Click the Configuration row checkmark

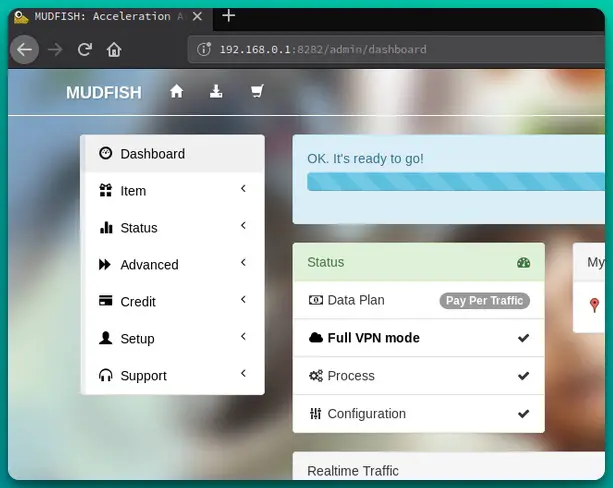pyautogui.click(x=523, y=414)
